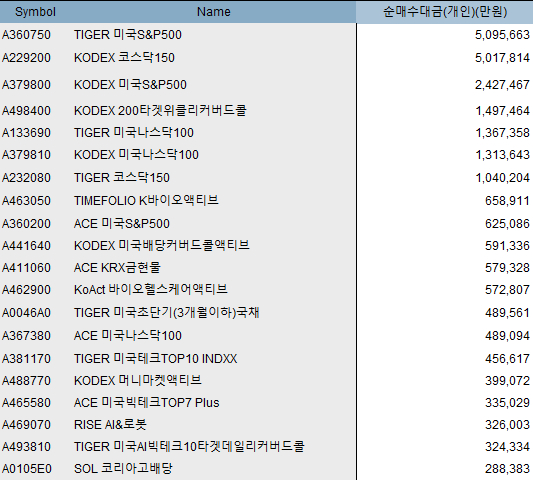The width and height of the screenshot is (533, 480).
Task: Select value 1,367,358
Action: pyautogui.click(x=502, y=133)
